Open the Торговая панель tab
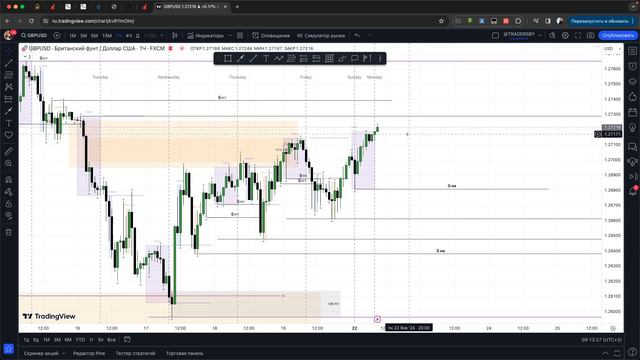The width and height of the screenshot is (640, 360). pos(184,353)
